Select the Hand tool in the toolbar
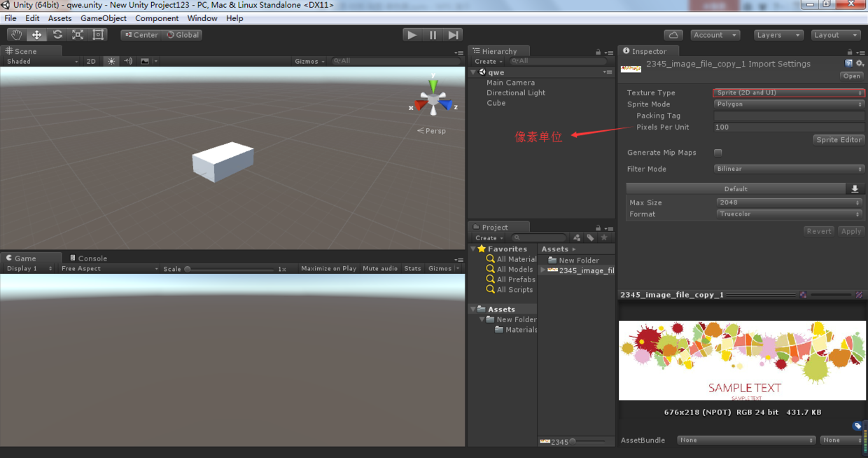Screen dimensions: 868x458 point(16,34)
